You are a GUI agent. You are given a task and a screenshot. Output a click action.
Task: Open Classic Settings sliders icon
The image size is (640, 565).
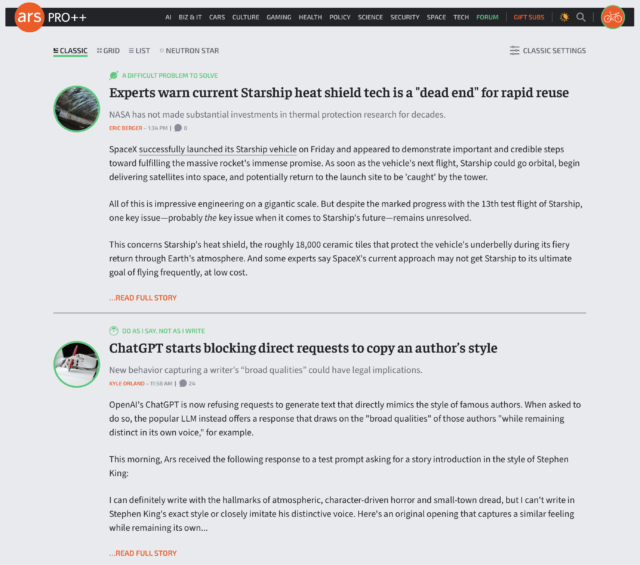tap(514, 51)
